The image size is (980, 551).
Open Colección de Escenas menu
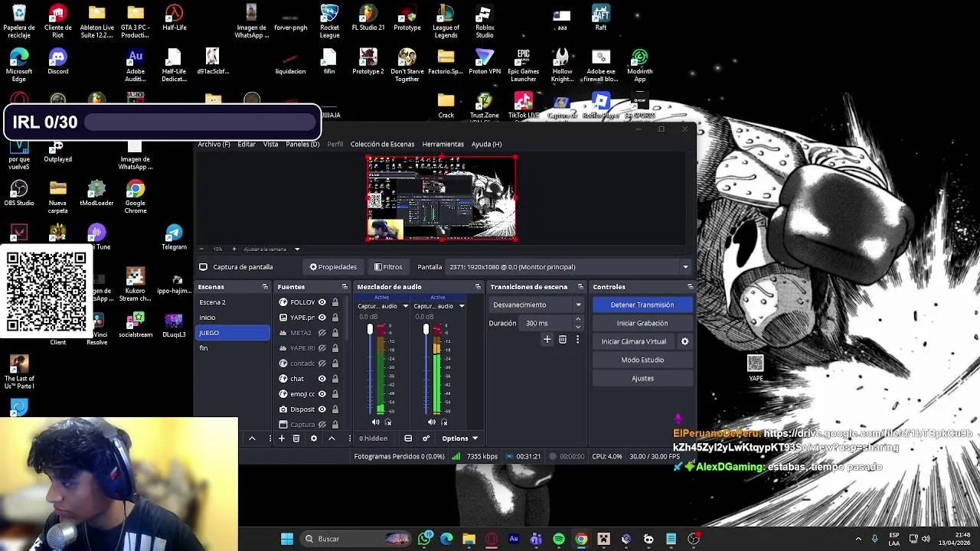[x=382, y=144]
